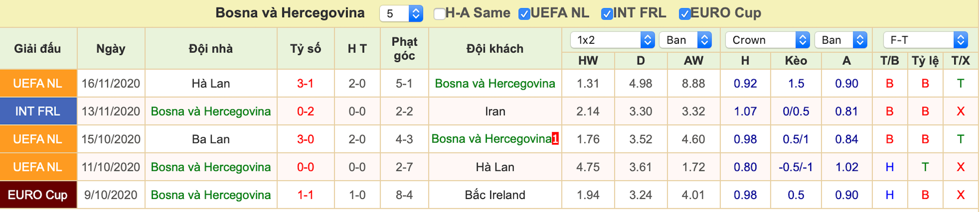Click the EURO Cup league tag
Viewport: 980px width, 212px height.
38,195
